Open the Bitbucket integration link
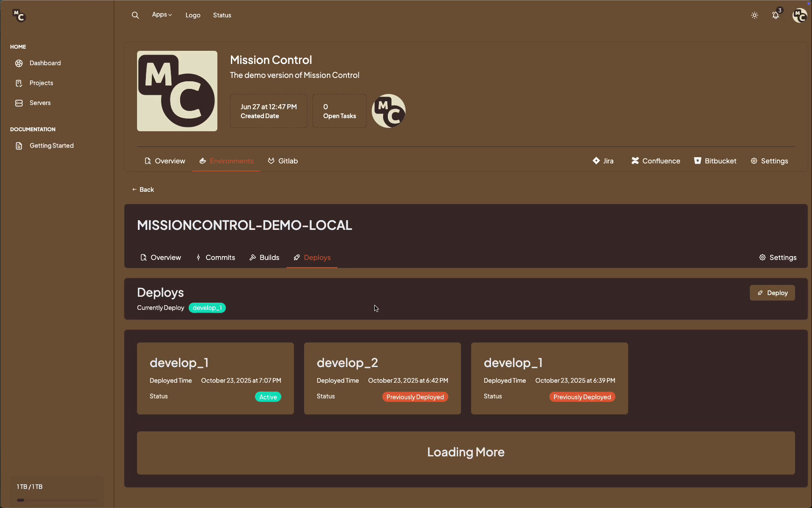This screenshot has width=812, height=508. pos(715,161)
